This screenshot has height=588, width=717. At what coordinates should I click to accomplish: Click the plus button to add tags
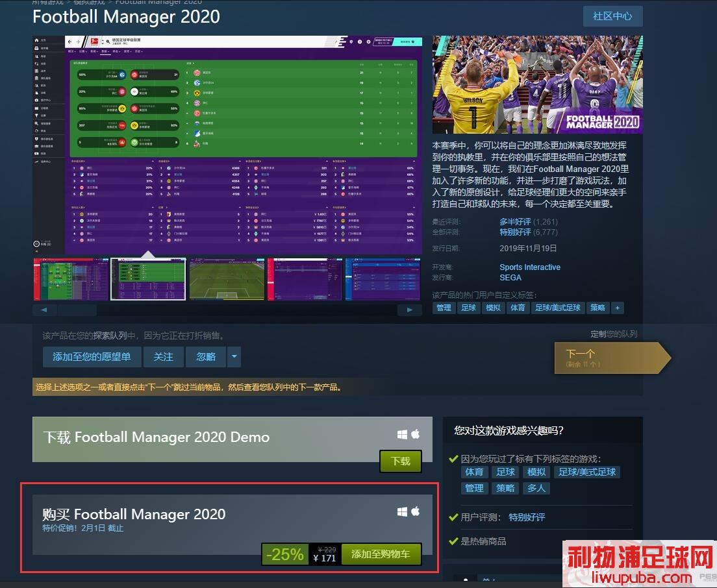tap(618, 308)
